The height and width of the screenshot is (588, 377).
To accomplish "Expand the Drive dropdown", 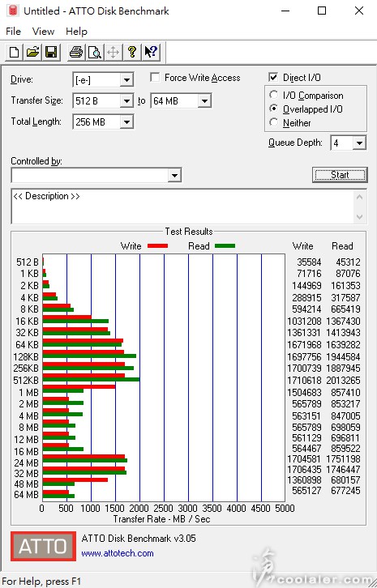I will 127,80.
